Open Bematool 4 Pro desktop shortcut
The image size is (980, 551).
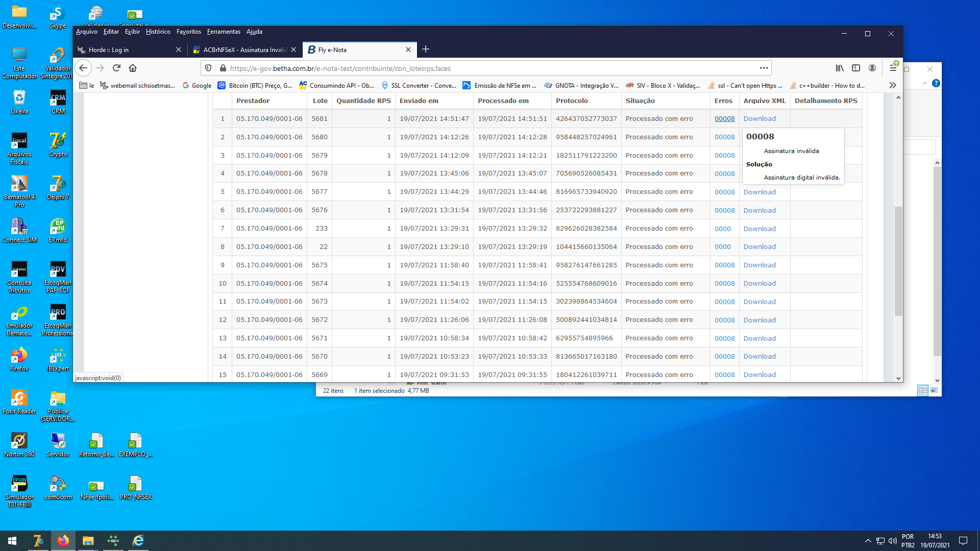[19, 191]
